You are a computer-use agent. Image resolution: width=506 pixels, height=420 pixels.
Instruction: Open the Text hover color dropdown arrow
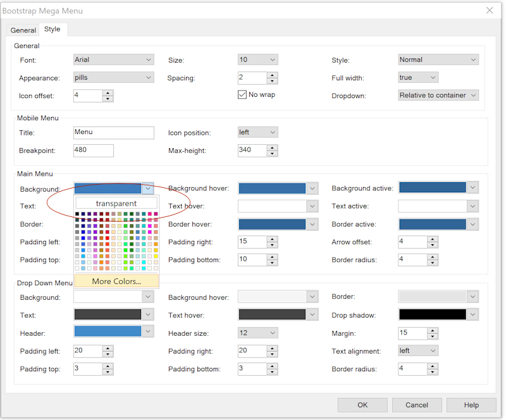tap(312, 206)
